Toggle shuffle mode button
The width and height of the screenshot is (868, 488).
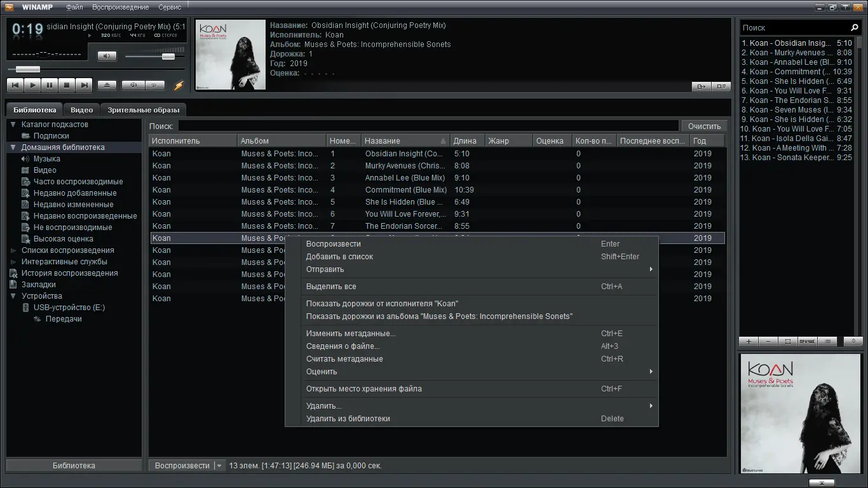click(133, 85)
